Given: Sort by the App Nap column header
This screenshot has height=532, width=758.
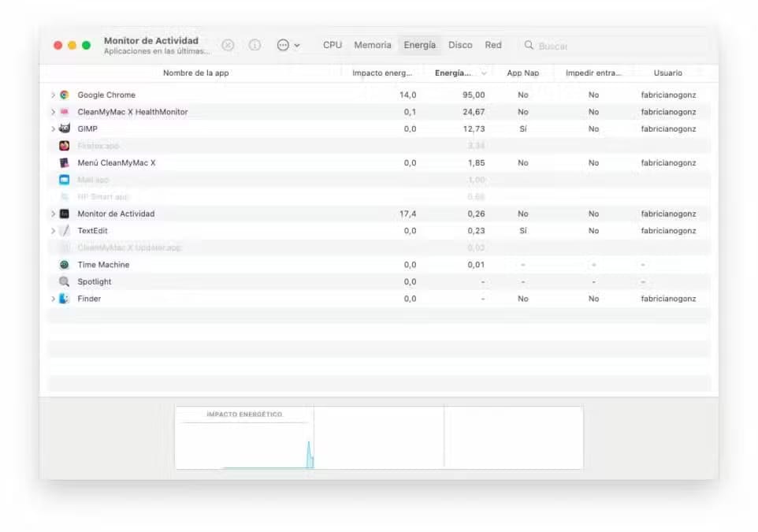Looking at the screenshot, I should (x=523, y=73).
